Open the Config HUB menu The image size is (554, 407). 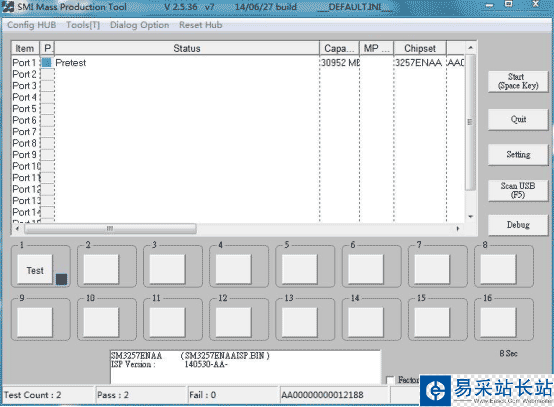point(31,25)
